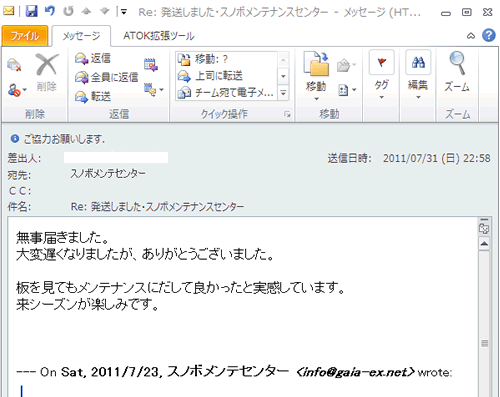Move quick steps gallery down one row
Image resolution: width=500 pixels, height=397 pixels.
point(283,76)
